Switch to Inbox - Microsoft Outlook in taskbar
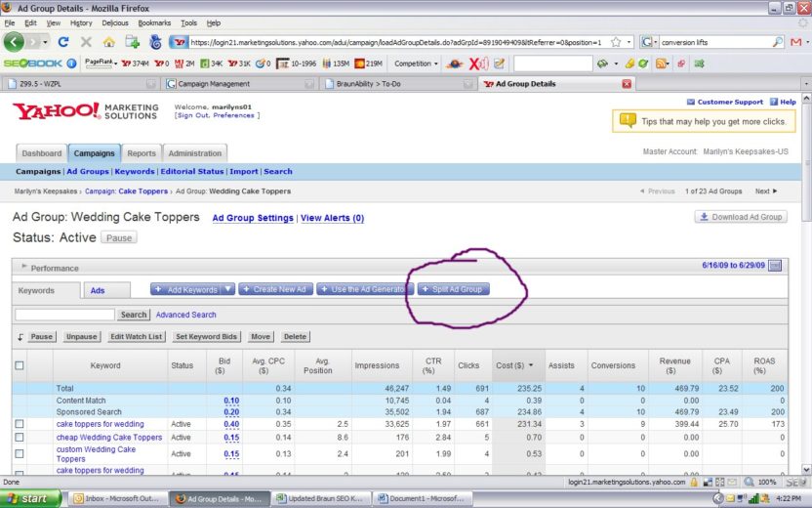Screen dimensions: 812x508 coord(117,498)
